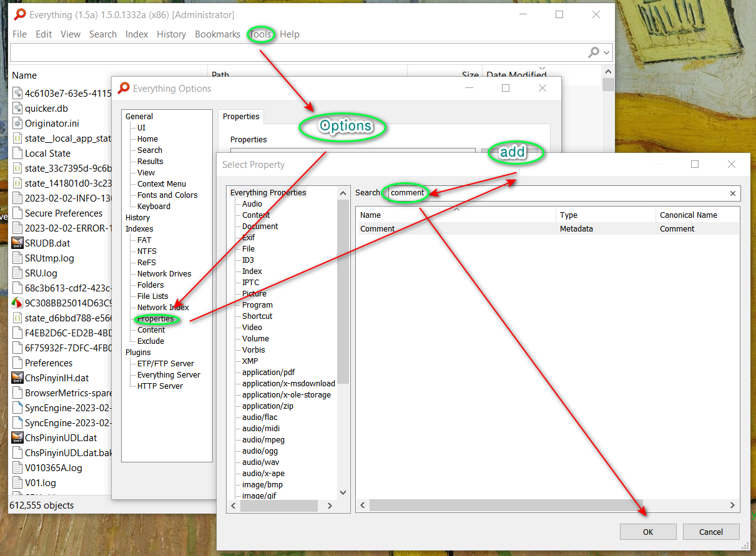756x556 pixels.
Task: Click the magnifier search icon in main window
Action: (594, 52)
